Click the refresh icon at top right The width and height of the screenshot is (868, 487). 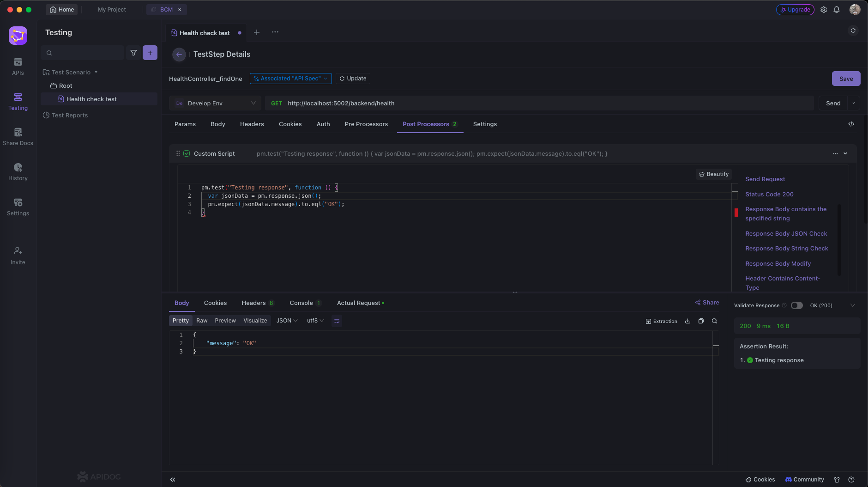pos(853,30)
